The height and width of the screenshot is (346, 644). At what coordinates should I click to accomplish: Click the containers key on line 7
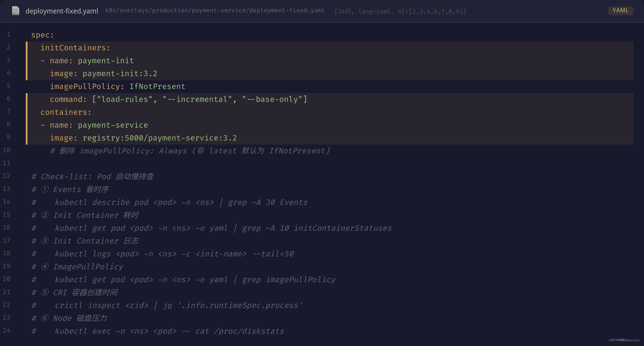pyautogui.click(x=66, y=112)
